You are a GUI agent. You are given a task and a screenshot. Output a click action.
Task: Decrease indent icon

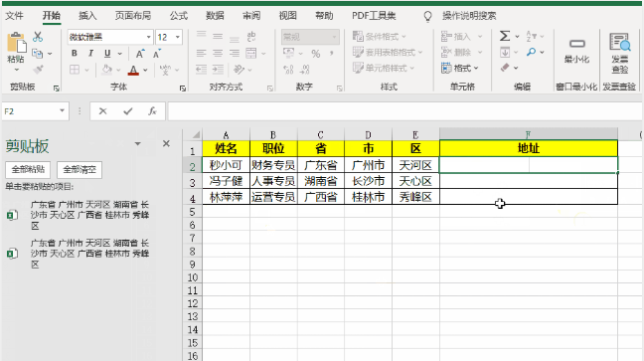(x=201, y=70)
